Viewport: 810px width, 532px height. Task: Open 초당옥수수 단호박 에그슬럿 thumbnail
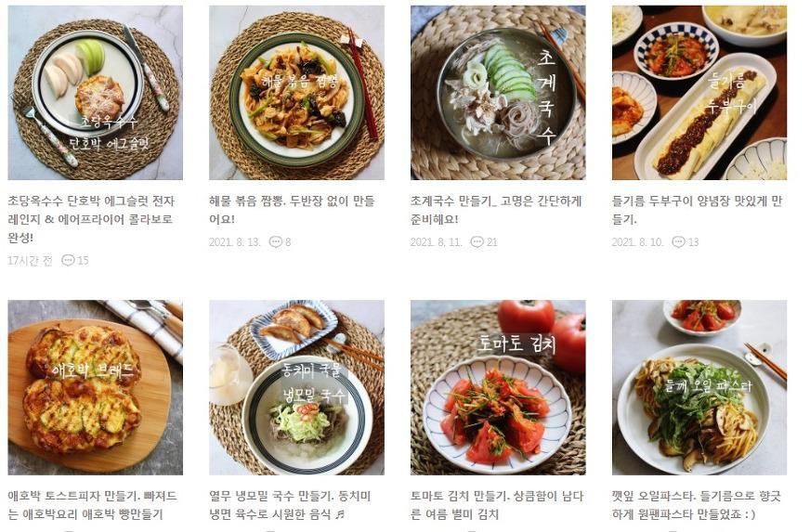click(x=95, y=93)
